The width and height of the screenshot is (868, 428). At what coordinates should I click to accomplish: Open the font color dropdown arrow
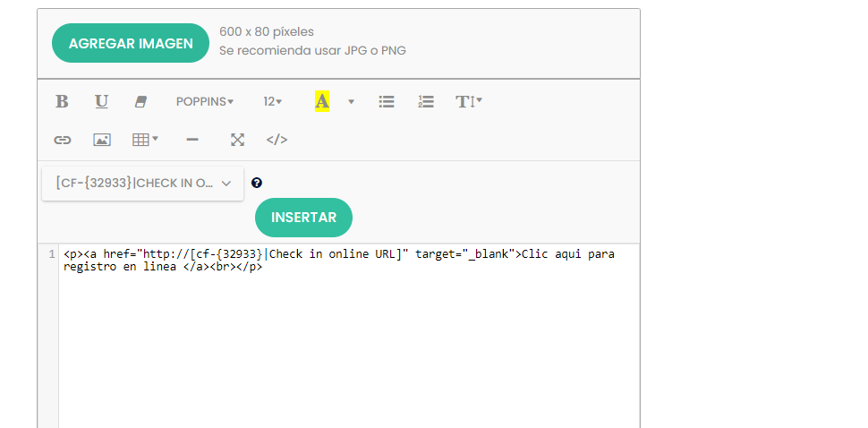(351, 102)
